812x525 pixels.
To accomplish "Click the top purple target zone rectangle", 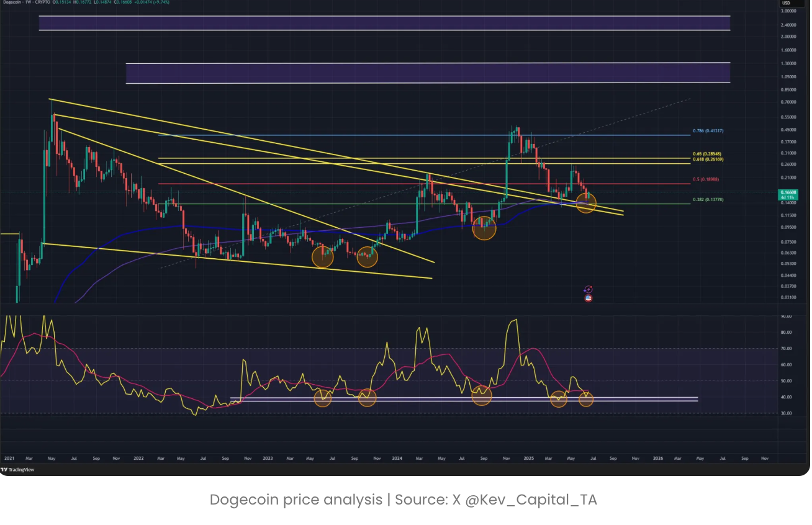I will [x=384, y=23].
